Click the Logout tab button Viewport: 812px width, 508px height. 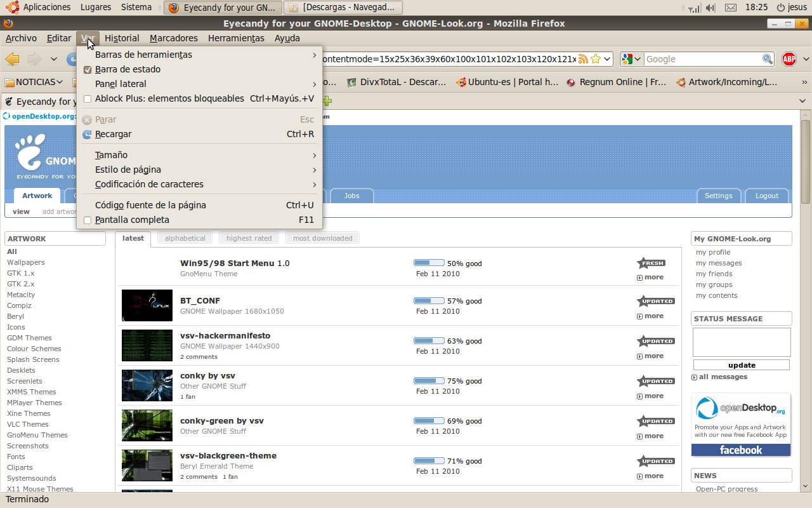[x=767, y=196]
